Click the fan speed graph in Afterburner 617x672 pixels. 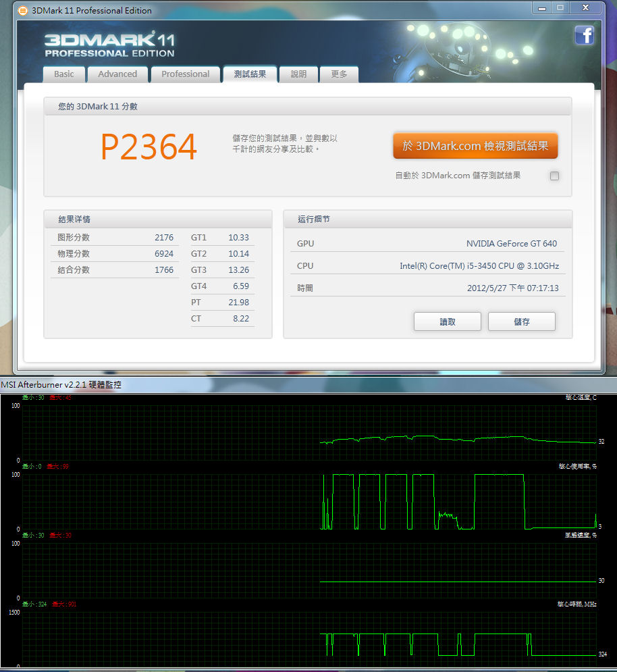309,571
